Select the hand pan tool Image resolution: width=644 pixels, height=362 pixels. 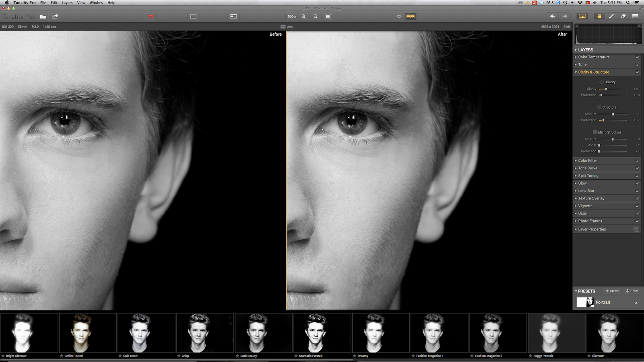pyautogui.click(x=599, y=16)
